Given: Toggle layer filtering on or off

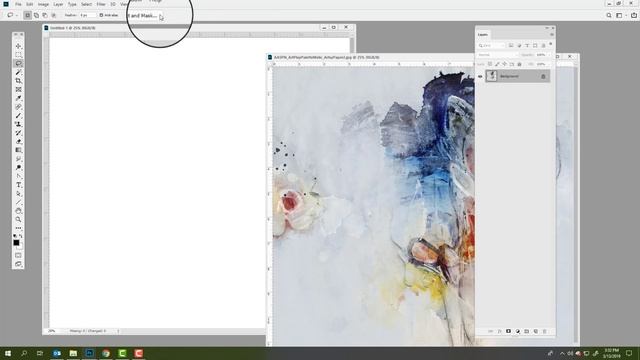Looking at the screenshot, I should (x=551, y=44).
